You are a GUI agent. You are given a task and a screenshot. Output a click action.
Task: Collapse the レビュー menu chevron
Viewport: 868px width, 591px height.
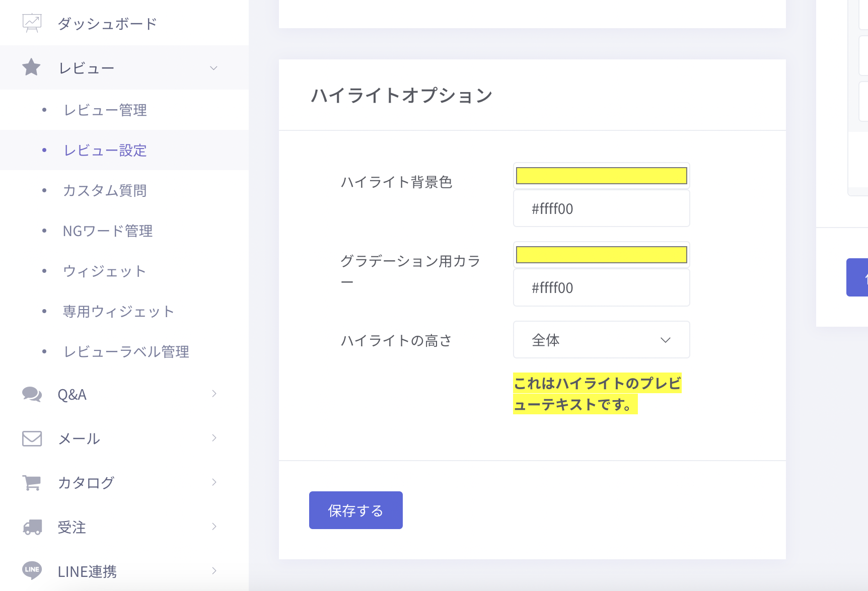pyautogui.click(x=213, y=68)
